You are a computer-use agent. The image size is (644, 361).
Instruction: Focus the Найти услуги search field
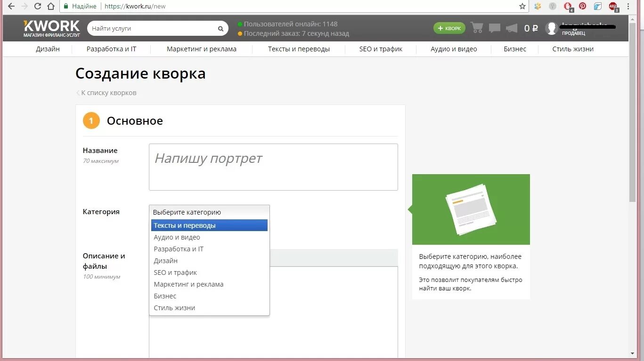[152, 29]
